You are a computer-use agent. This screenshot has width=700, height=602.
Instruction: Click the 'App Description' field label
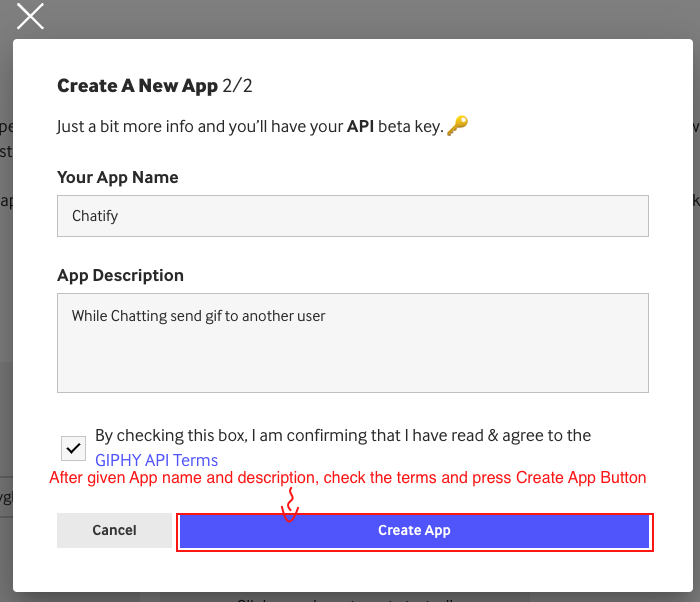tap(120, 275)
